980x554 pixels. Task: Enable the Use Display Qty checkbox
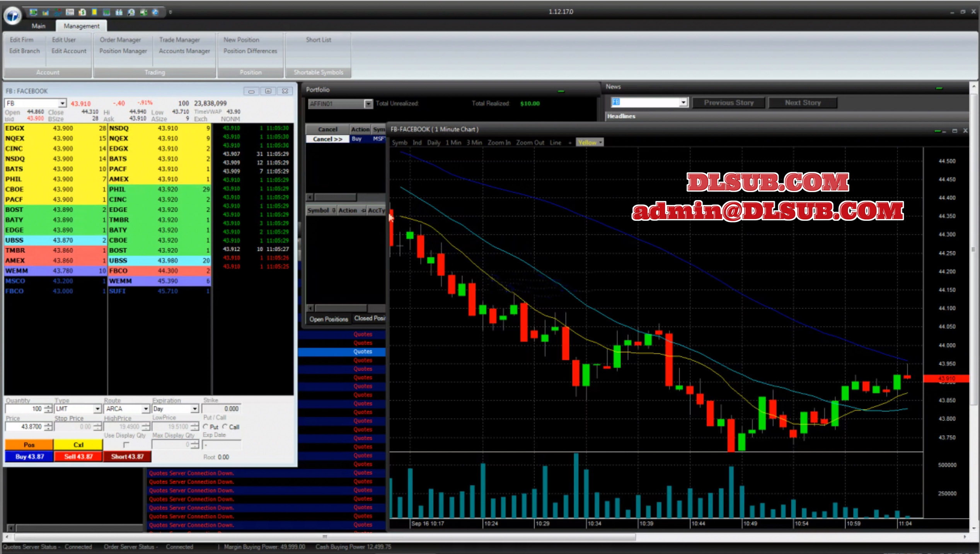tap(126, 445)
